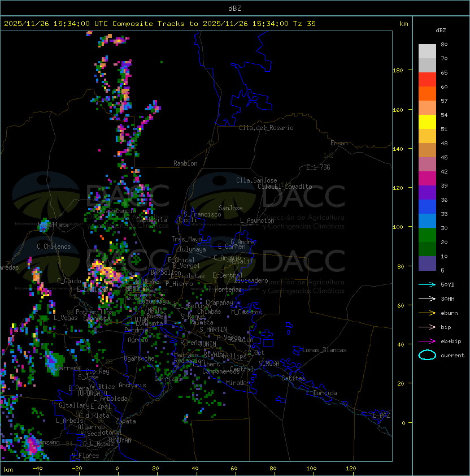Click the 'Catitas' map label

coord(293,378)
